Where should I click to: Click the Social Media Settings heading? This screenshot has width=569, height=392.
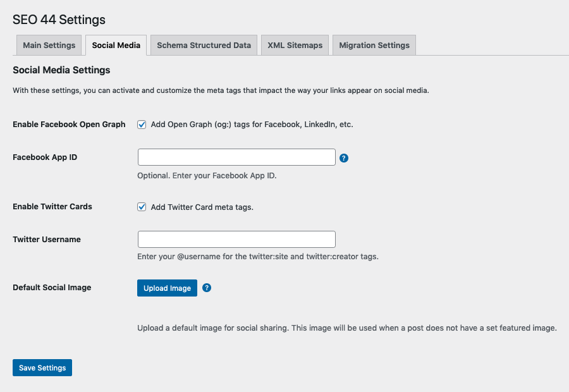[x=61, y=70]
